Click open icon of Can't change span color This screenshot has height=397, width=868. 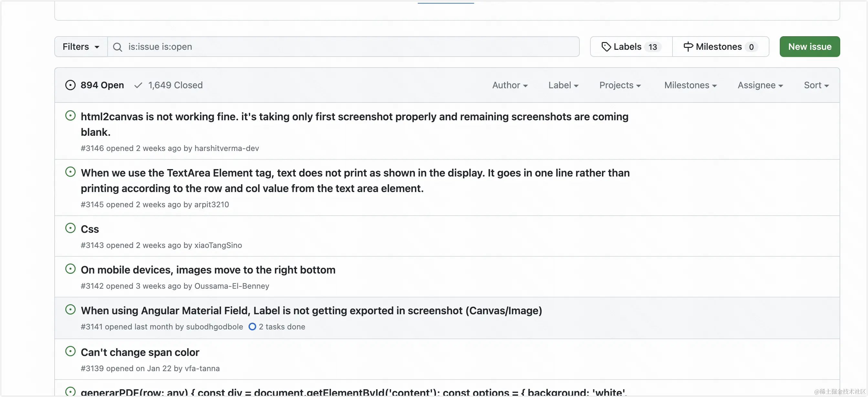(70, 351)
